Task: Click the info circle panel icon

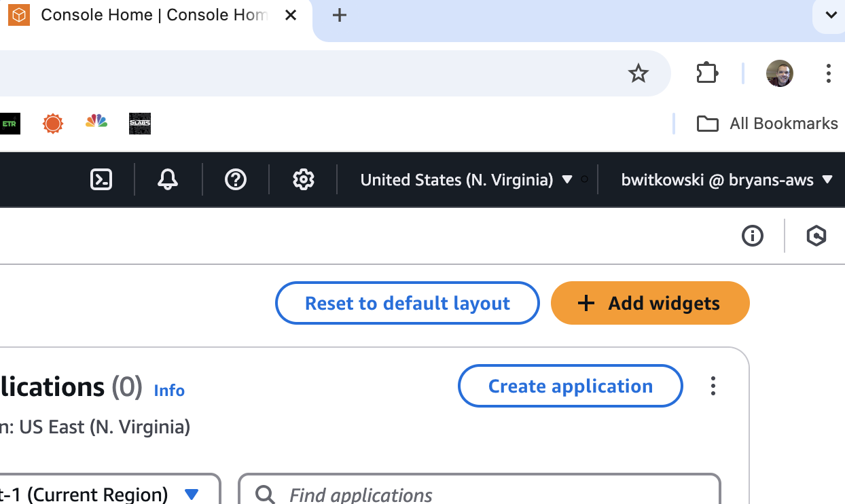Action: coord(752,236)
